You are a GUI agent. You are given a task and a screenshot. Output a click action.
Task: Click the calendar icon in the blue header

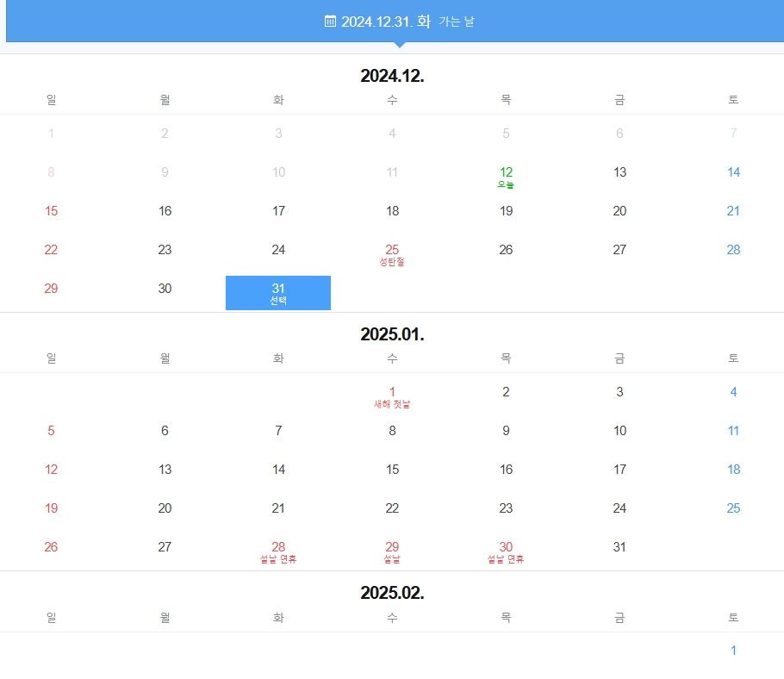pos(330,21)
